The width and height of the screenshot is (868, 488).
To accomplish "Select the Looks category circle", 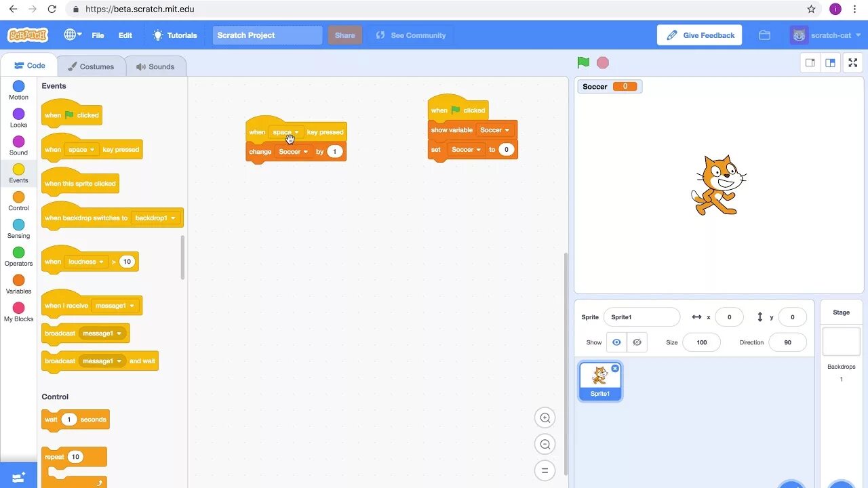I will (x=18, y=114).
